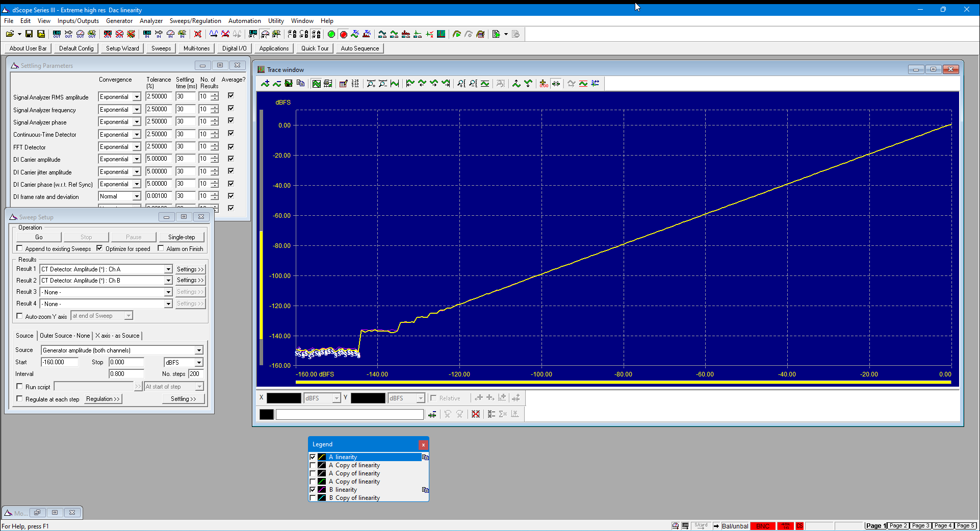Click the Interval value field
The height and width of the screenshot is (531, 980).
126,374
